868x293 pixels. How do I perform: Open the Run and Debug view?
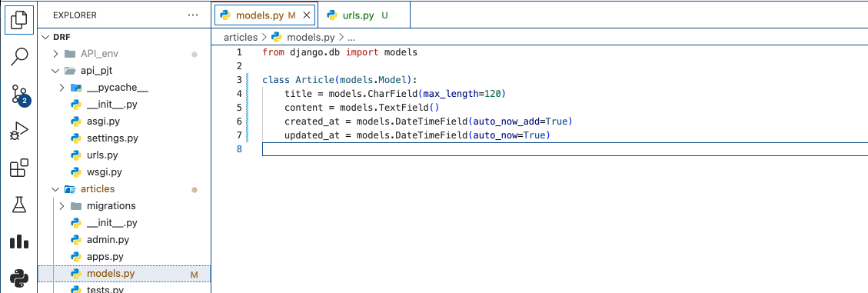[x=18, y=131]
